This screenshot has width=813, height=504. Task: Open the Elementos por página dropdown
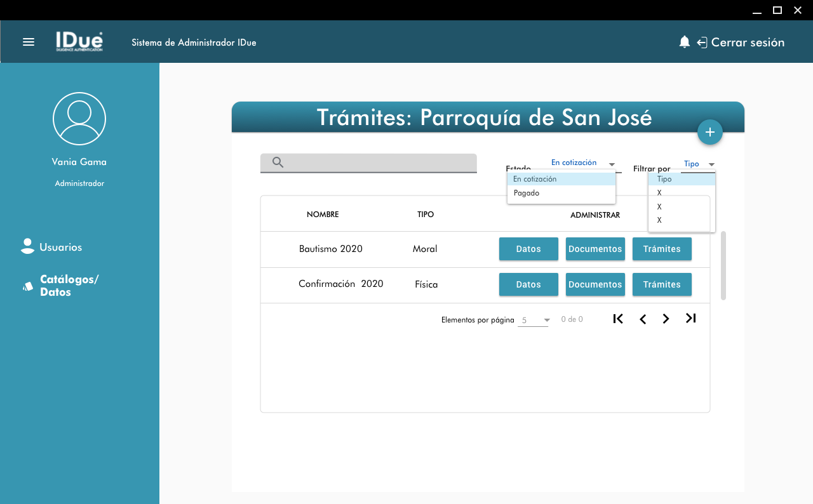(535, 320)
